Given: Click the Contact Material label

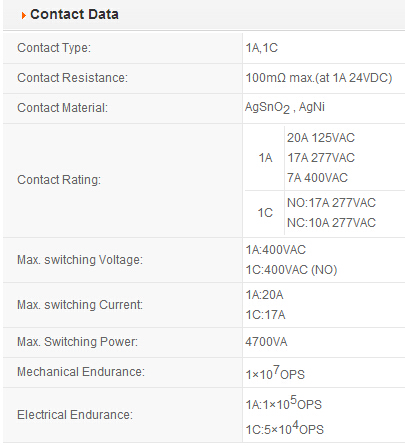Looking at the screenshot, I should coord(63,108).
